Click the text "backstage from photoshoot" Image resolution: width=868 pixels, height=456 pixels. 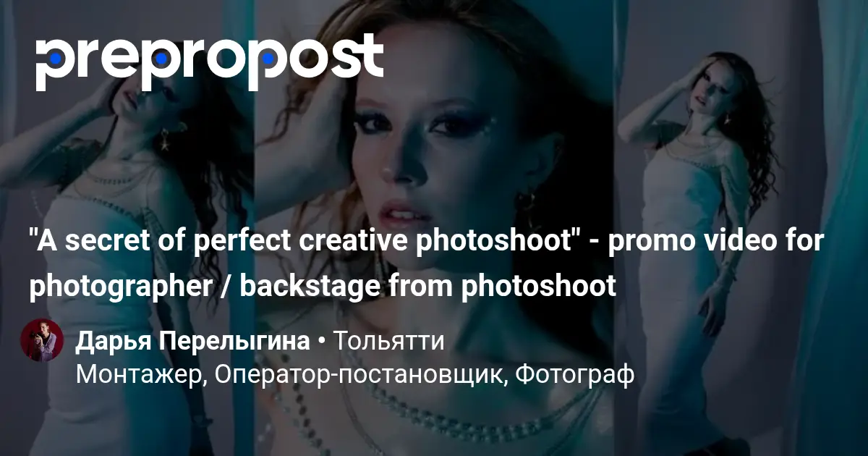point(428,286)
